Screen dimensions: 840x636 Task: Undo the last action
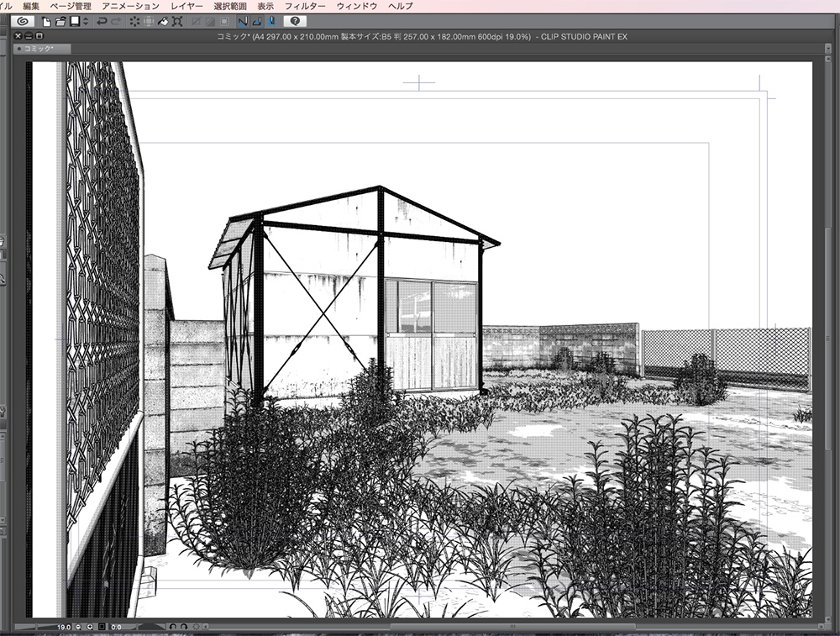click(102, 22)
